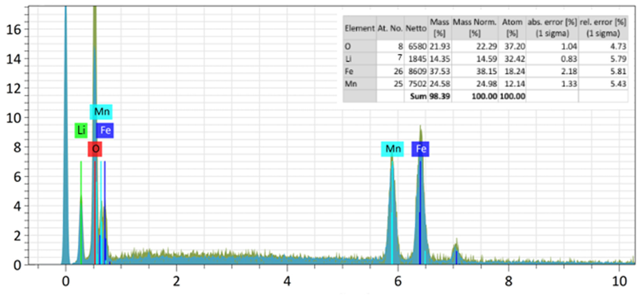Click the cyan Mn label near 6 keV

click(x=392, y=149)
